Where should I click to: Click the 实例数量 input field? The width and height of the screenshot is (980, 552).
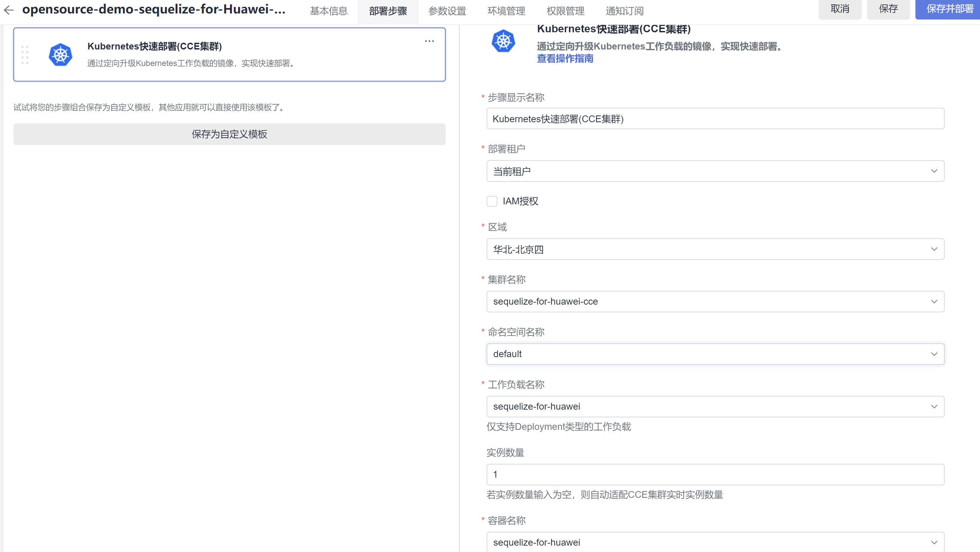click(x=715, y=474)
